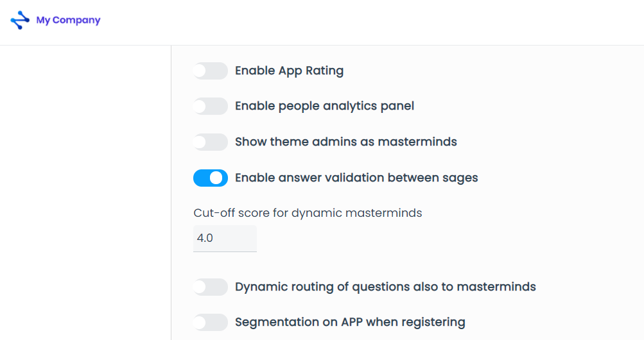Screen dimensions: 644x340
Task: Open the My Company home link text
Action: coord(68,20)
